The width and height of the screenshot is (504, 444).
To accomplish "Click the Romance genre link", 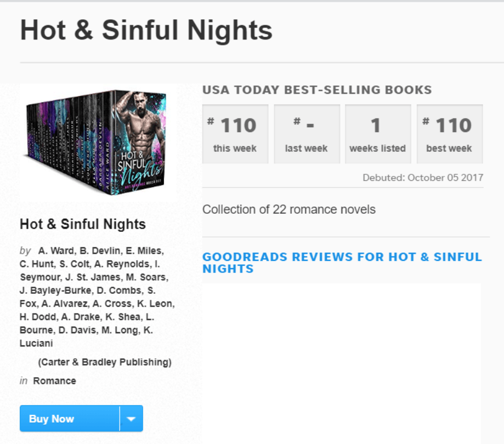I will click(54, 381).
